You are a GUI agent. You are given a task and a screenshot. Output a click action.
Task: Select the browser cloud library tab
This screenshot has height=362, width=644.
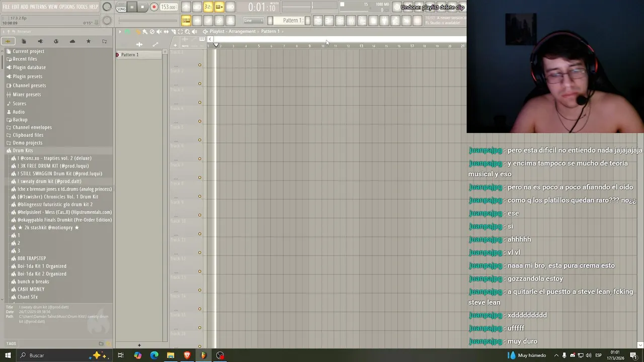[72, 41]
